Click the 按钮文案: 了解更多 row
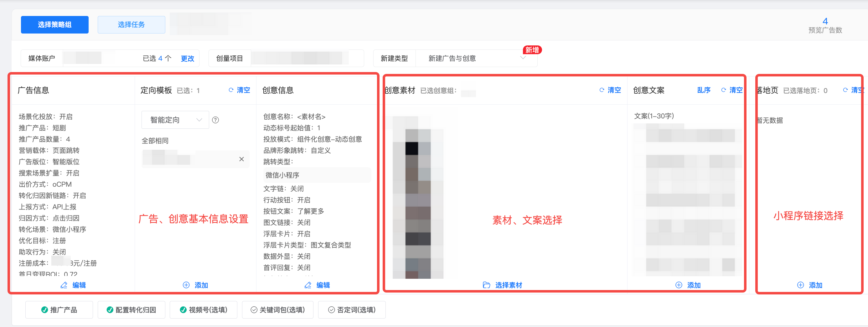Image resolution: width=868 pixels, height=327 pixels. click(293, 211)
